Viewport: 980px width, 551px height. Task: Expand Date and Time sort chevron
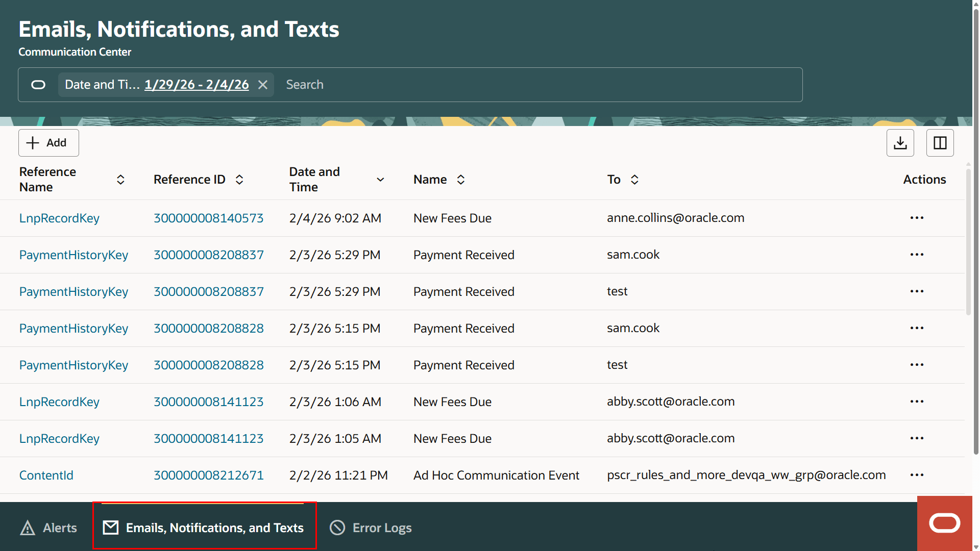(x=380, y=180)
